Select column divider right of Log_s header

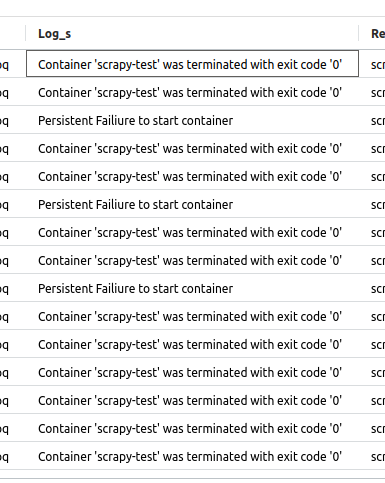point(359,33)
